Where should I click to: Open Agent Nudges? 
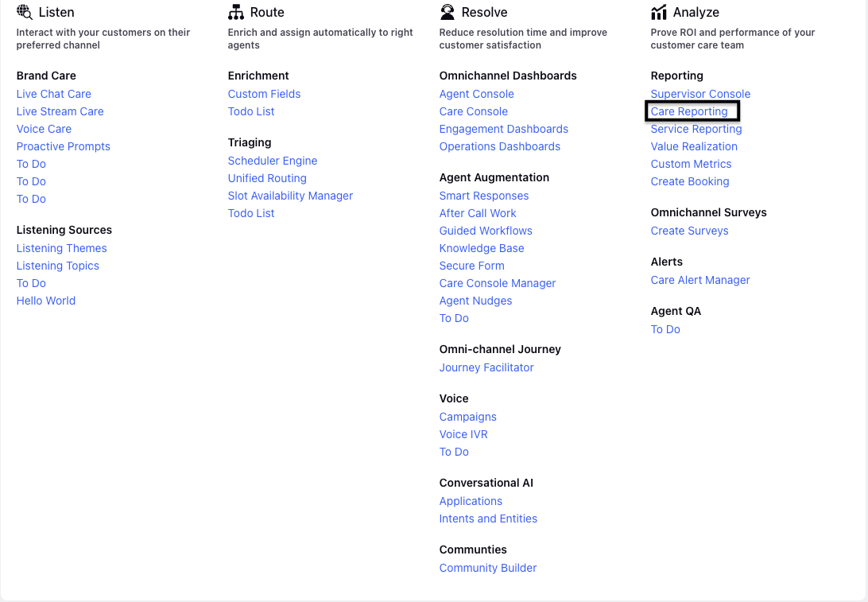pyautogui.click(x=475, y=301)
